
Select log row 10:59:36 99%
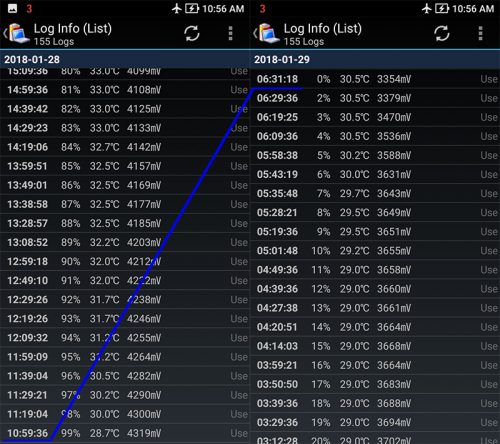coord(125,433)
